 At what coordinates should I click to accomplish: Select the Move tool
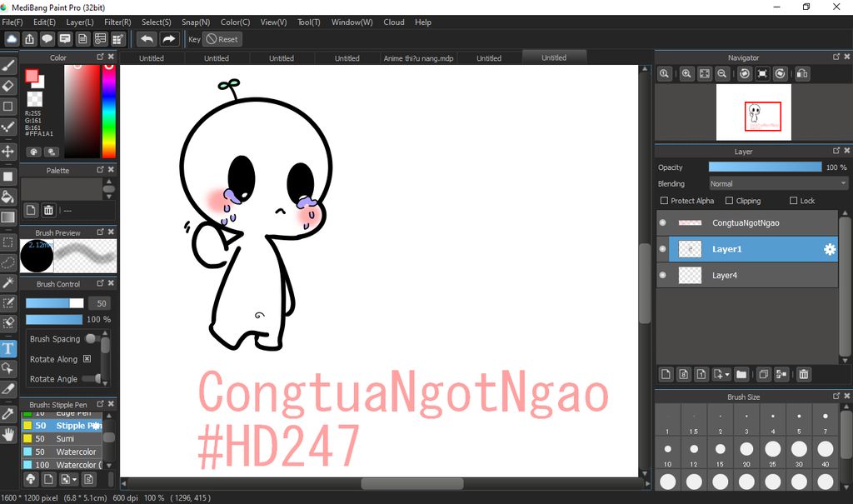point(8,152)
